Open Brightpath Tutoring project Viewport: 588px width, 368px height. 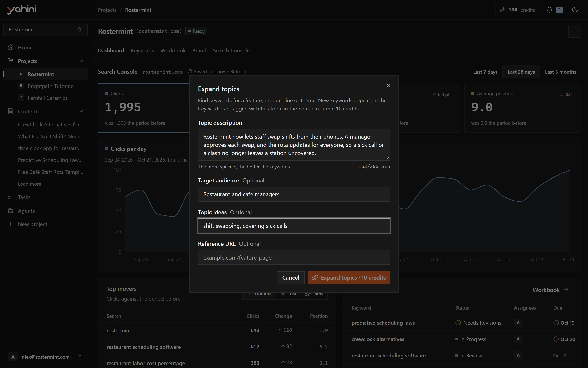click(51, 86)
